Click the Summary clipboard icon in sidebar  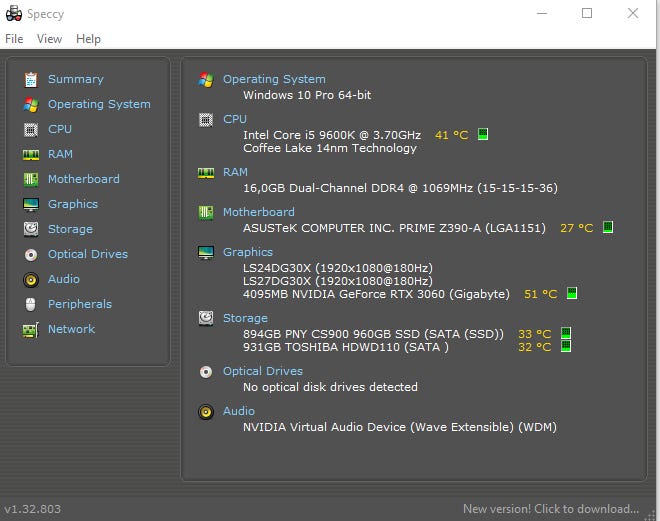tap(31, 80)
